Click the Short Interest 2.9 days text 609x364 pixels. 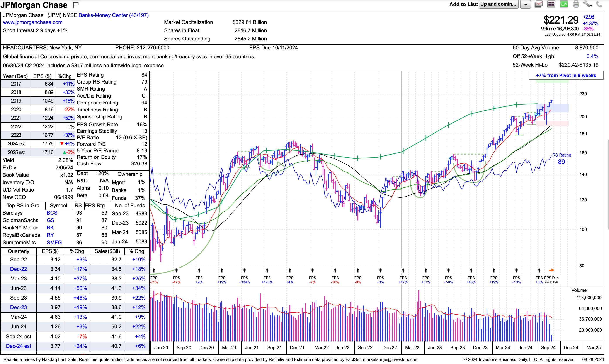coord(35,30)
